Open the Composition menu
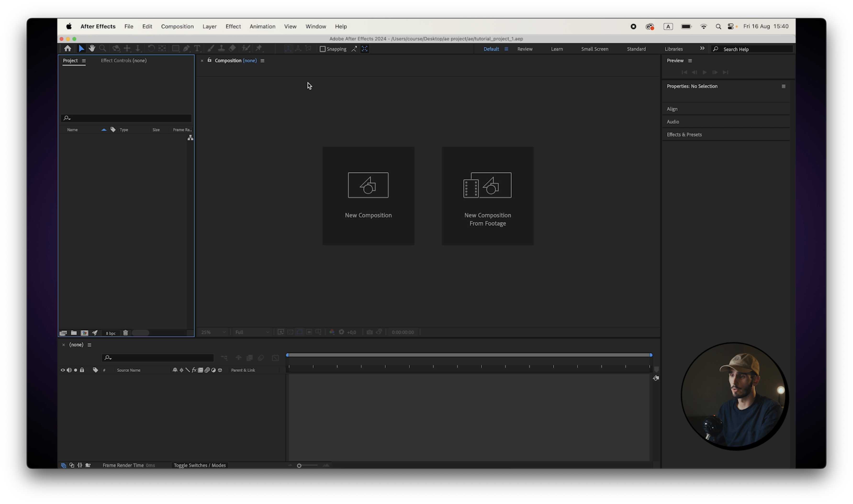853x504 pixels. tap(177, 27)
